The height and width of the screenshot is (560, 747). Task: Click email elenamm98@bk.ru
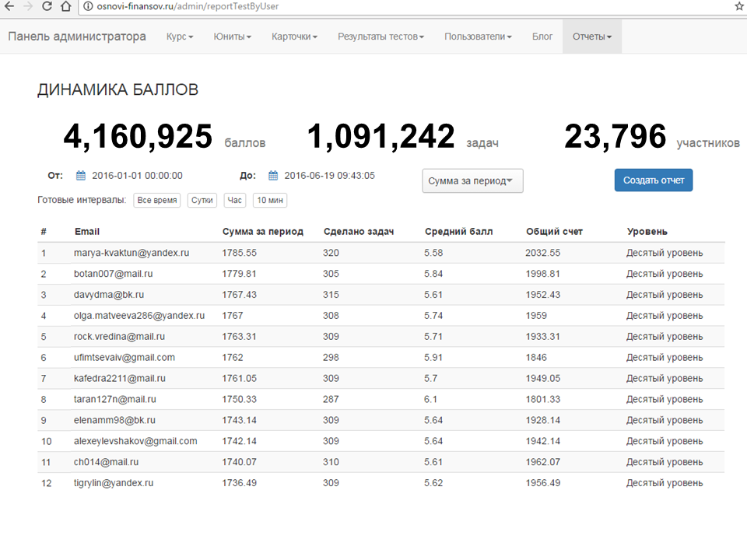tap(114, 421)
